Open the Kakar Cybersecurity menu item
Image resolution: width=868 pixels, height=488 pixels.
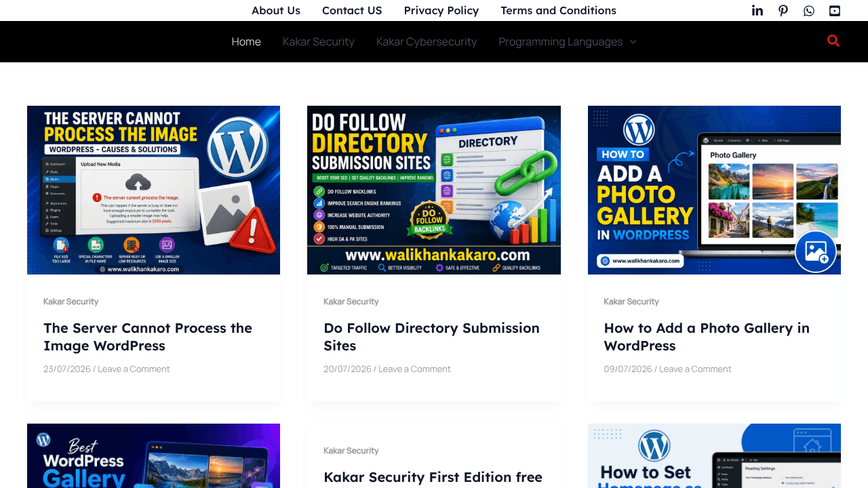click(427, 41)
